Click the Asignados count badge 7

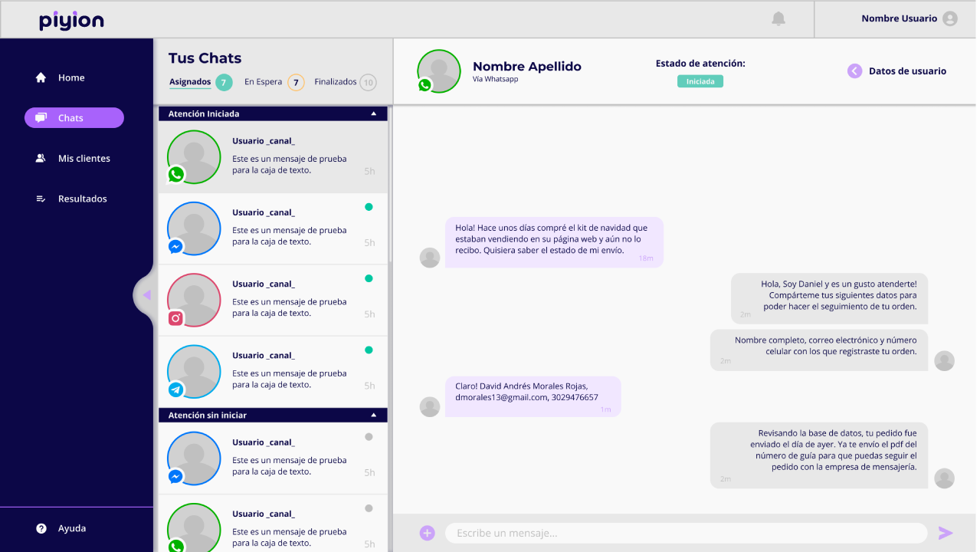[224, 83]
